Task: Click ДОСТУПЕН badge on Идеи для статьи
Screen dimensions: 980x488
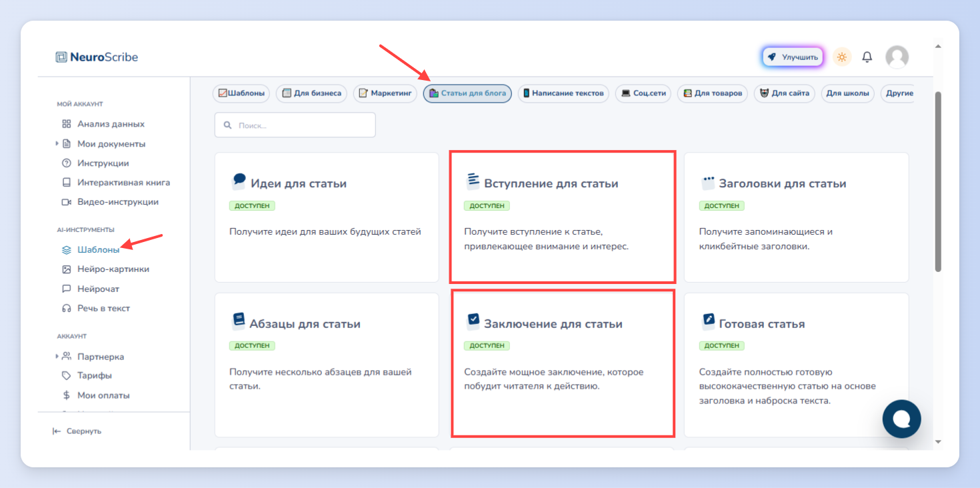Action: [x=252, y=206]
